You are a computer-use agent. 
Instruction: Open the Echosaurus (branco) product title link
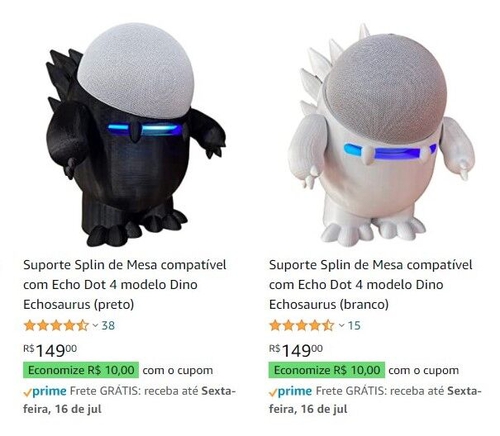point(371,285)
